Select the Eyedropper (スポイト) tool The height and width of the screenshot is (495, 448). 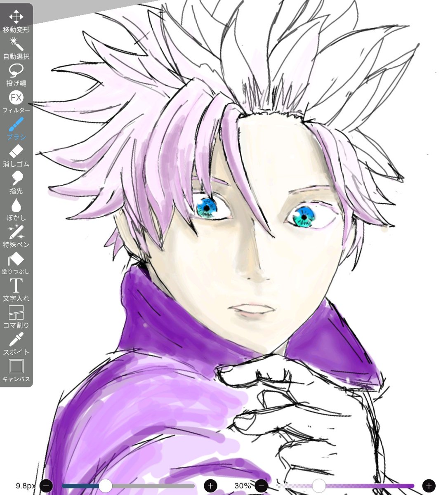[16, 344]
